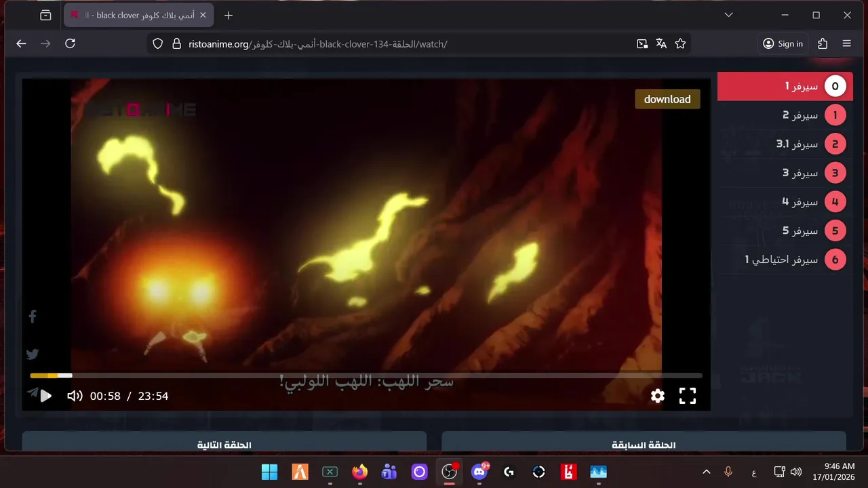Image resolution: width=868 pixels, height=488 pixels.
Task: Go forward in browser history
Action: (45, 43)
